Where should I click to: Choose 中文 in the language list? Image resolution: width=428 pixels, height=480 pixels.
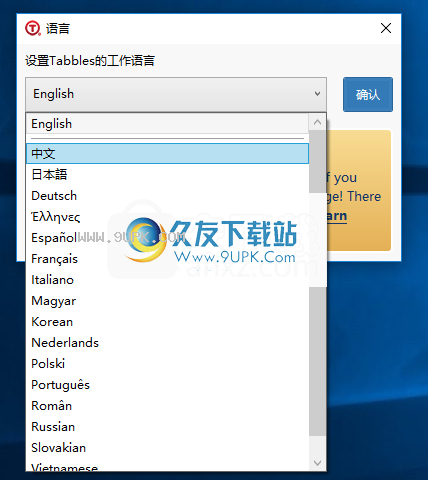click(167, 154)
